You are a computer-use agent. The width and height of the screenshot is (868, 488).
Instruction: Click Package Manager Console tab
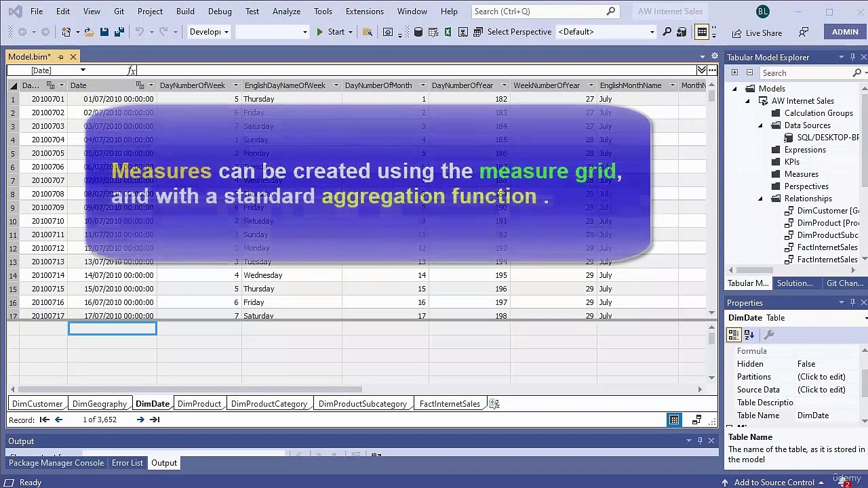pos(56,463)
